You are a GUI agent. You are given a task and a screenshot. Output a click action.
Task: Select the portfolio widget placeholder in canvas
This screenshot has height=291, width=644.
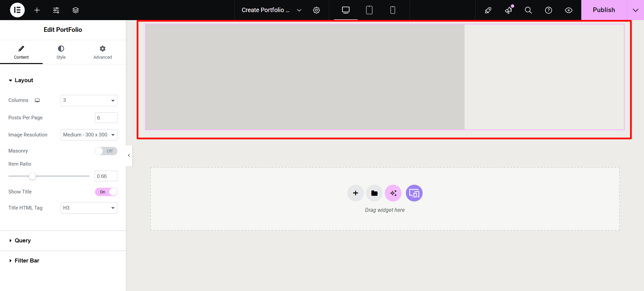384,77
